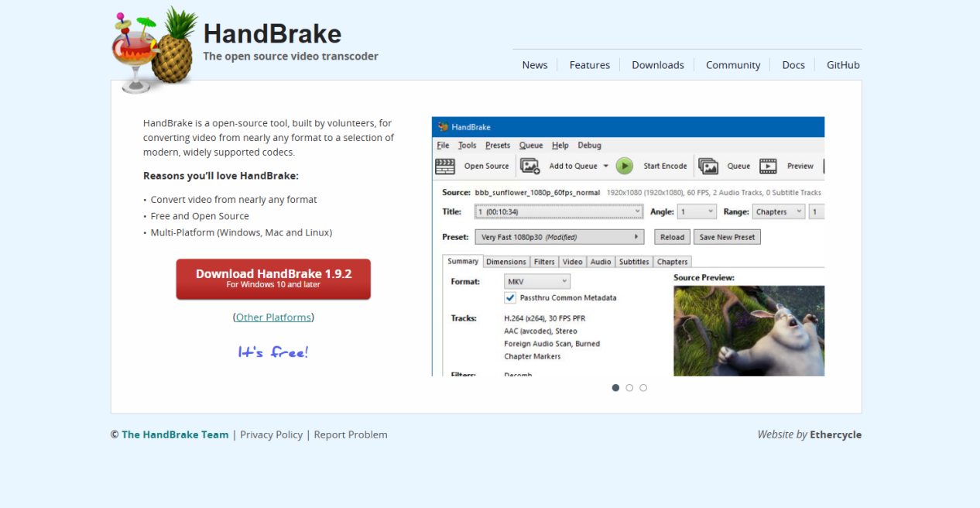Image resolution: width=980 pixels, height=508 pixels.
Task: Click the Foreign Audio Scan, Burned text
Action: point(552,344)
